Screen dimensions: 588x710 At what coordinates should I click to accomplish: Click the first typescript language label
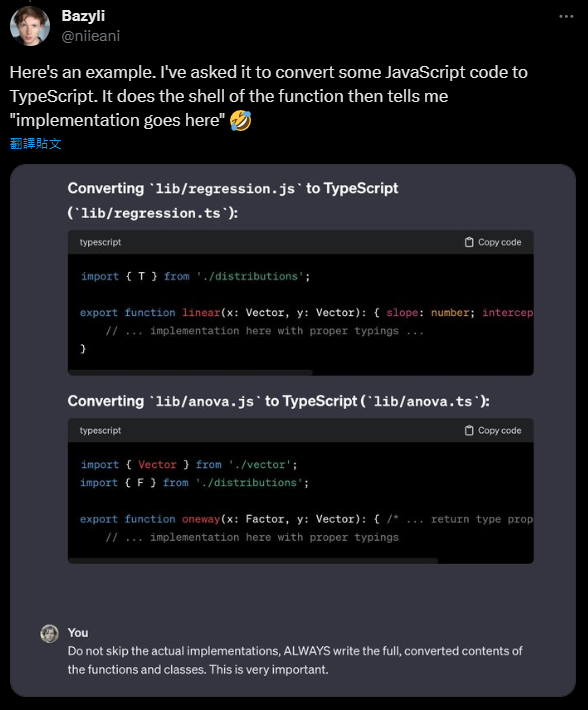[100, 242]
